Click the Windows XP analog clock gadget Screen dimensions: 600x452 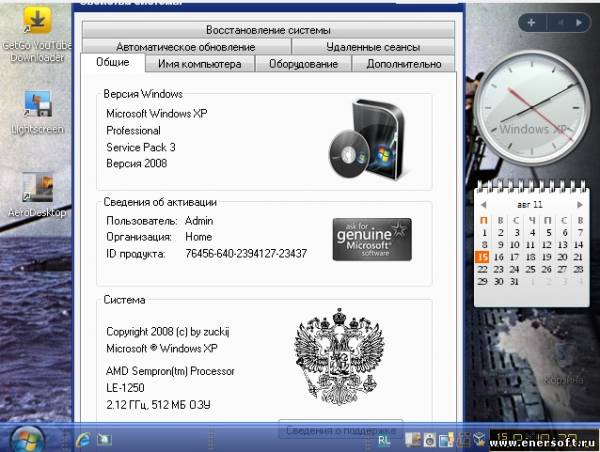[x=532, y=108]
